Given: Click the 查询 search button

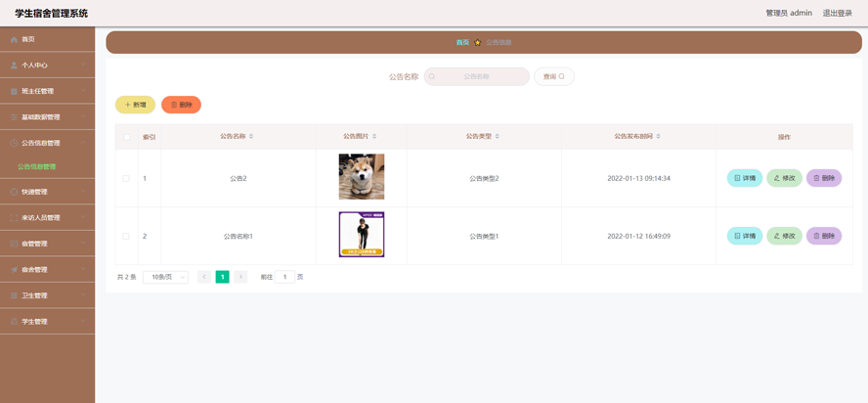Looking at the screenshot, I should point(554,77).
